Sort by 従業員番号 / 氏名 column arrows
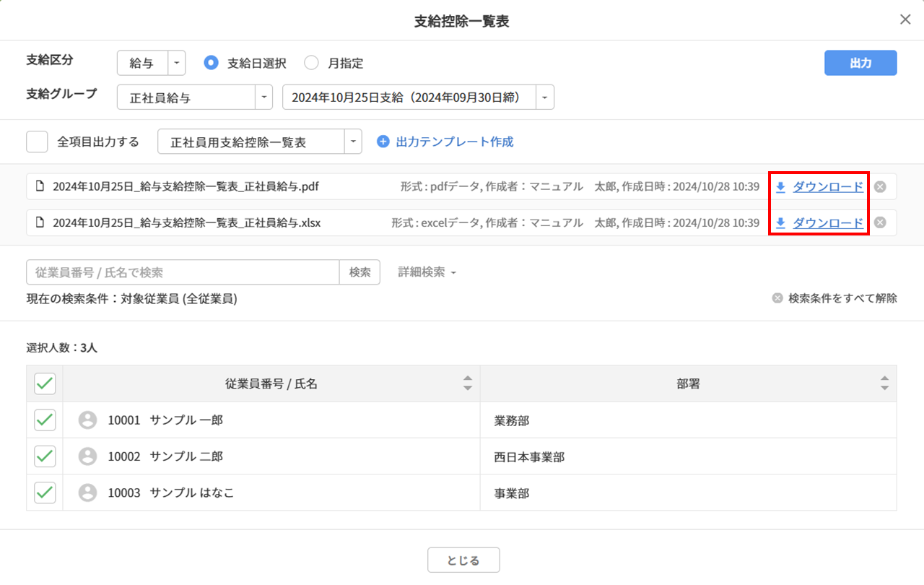Image resolution: width=924 pixels, height=585 pixels. point(468,383)
